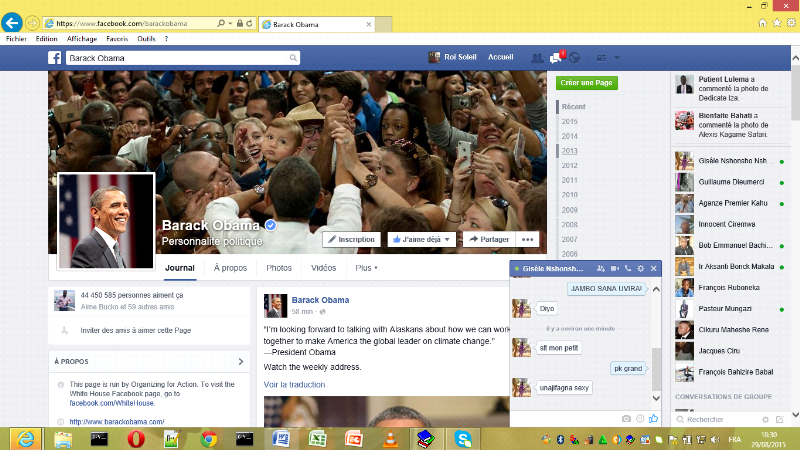The width and height of the screenshot is (800, 450).
Task: Open account menu dropdown arrow in header
Action: [616, 57]
